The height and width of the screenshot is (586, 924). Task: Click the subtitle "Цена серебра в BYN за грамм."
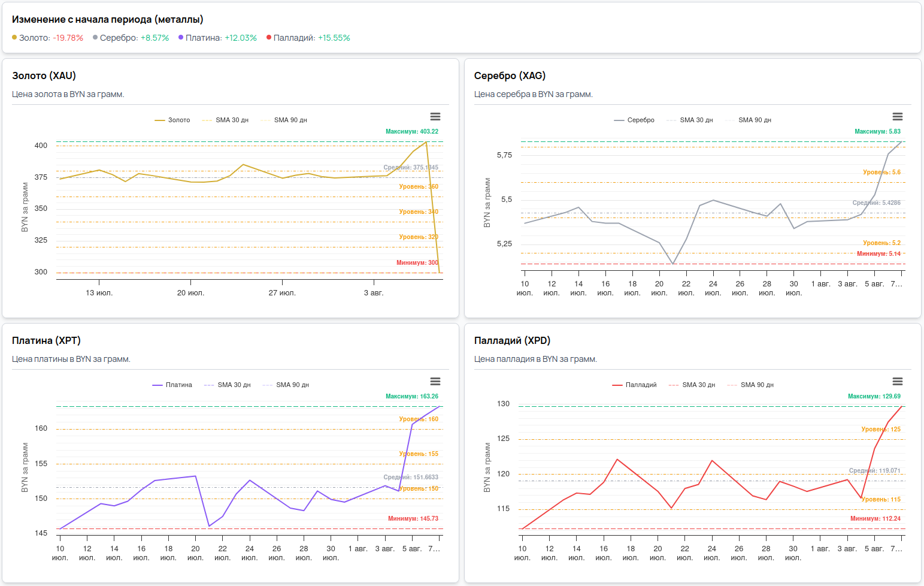(x=534, y=94)
